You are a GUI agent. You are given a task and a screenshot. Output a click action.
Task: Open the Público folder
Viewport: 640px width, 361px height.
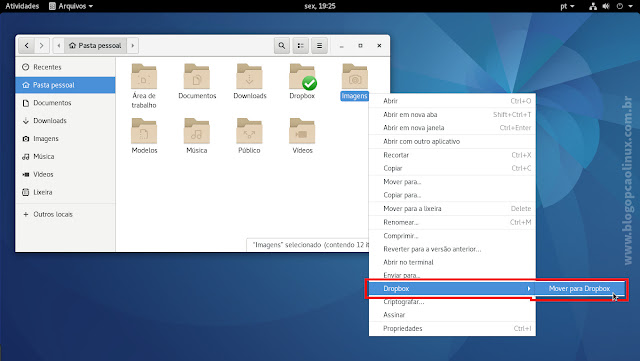click(249, 136)
